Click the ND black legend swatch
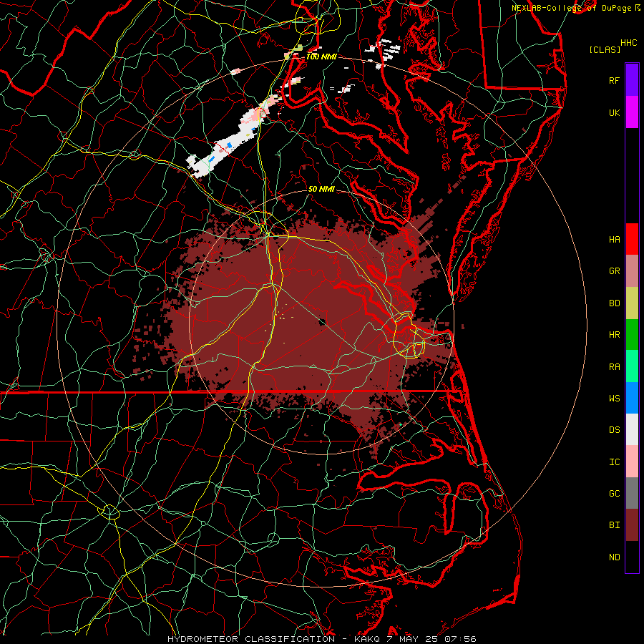 click(632, 557)
